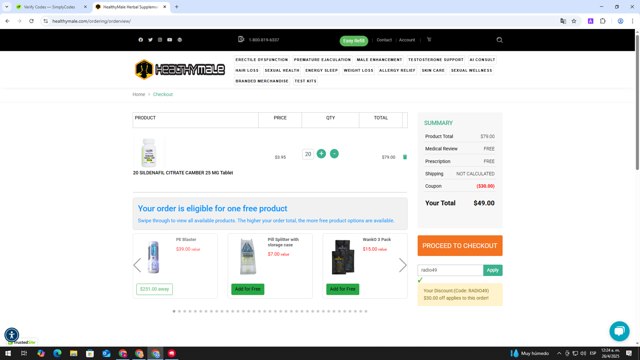The height and width of the screenshot is (360, 640).
Task: Click PE Blaster $231.00 away button
Action: tap(154, 289)
